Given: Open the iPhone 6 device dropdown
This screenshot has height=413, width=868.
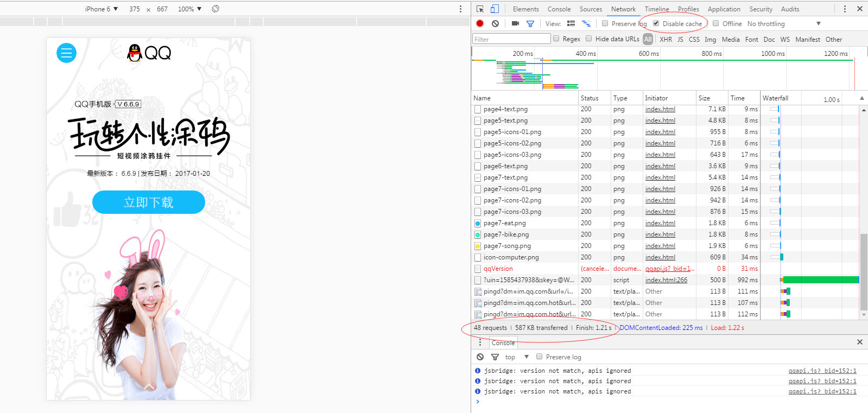Looking at the screenshot, I should pyautogui.click(x=102, y=9).
